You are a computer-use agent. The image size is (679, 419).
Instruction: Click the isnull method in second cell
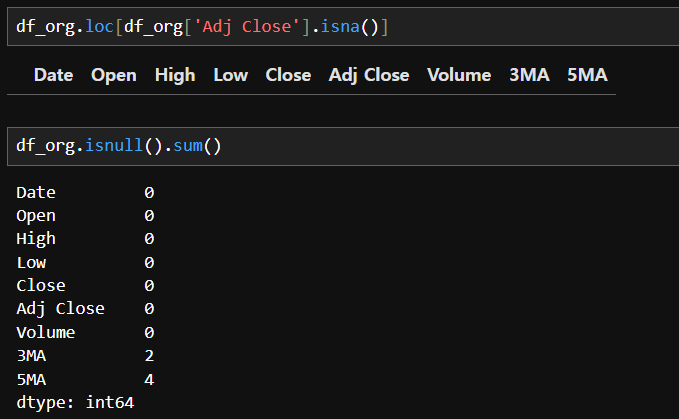pyautogui.click(x=114, y=145)
